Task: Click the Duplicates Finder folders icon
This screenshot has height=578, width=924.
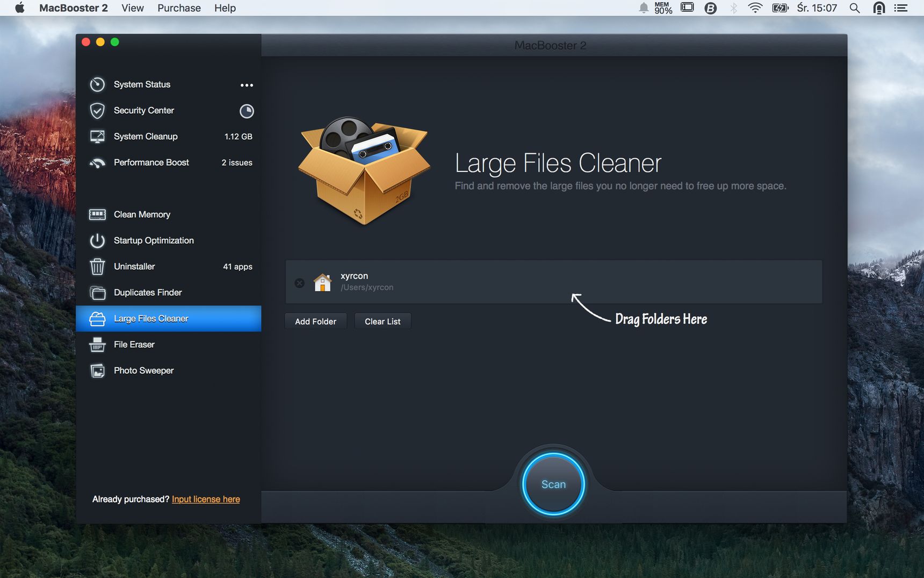Action: click(x=97, y=292)
